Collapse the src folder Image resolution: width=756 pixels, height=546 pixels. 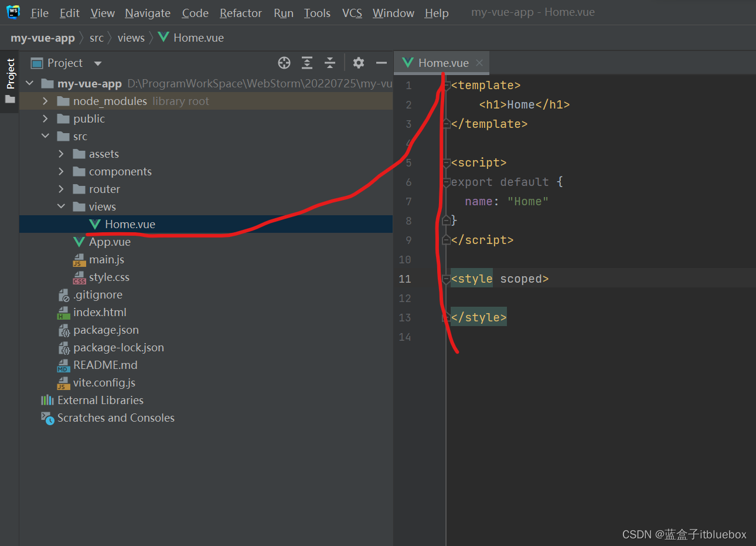point(45,136)
